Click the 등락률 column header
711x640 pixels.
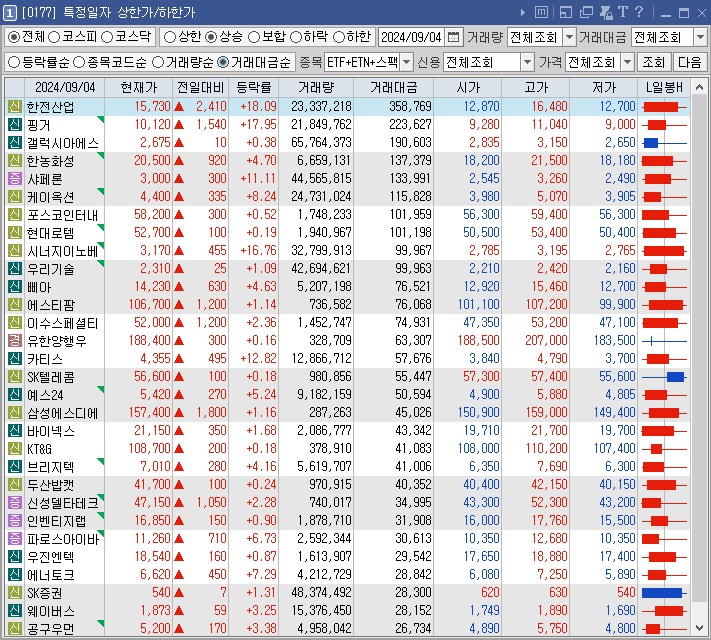click(x=254, y=88)
